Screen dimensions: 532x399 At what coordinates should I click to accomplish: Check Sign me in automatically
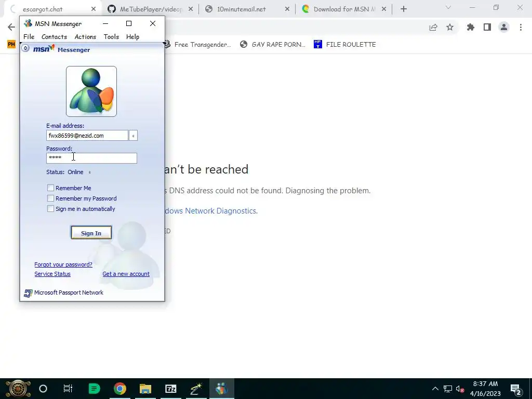50,209
